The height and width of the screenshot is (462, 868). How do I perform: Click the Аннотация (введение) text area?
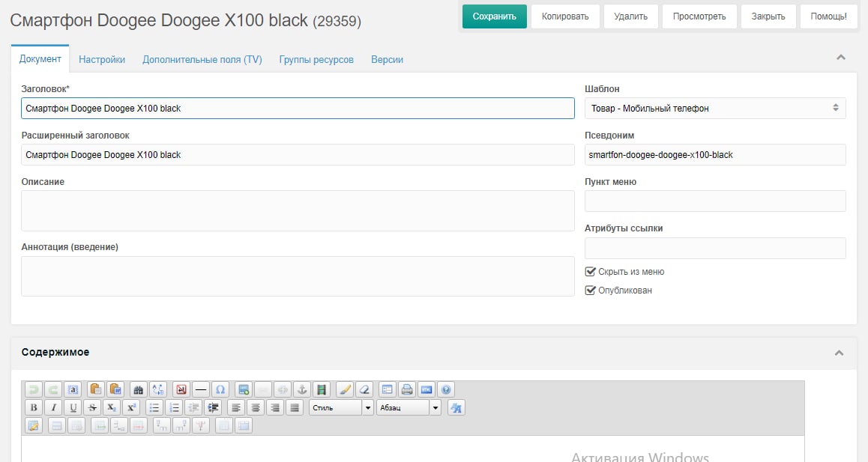click(298, 276)
